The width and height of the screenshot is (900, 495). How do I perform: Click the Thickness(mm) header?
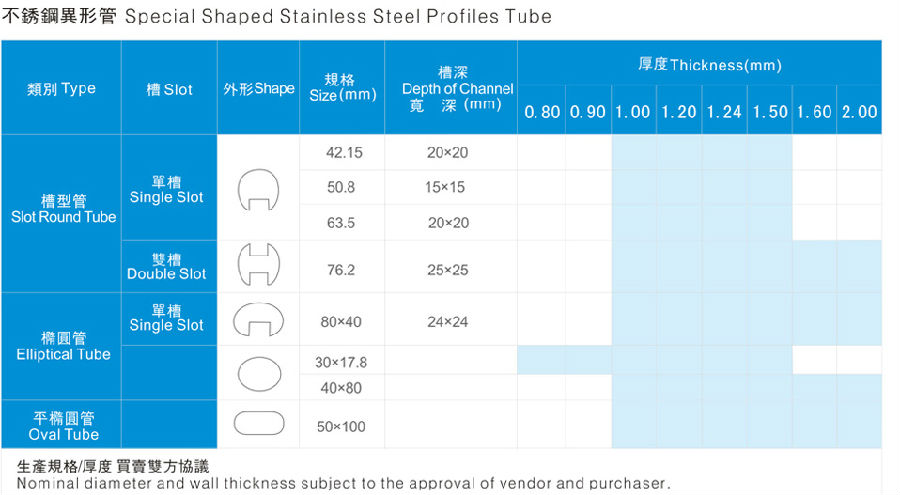(x=709, y=65)
